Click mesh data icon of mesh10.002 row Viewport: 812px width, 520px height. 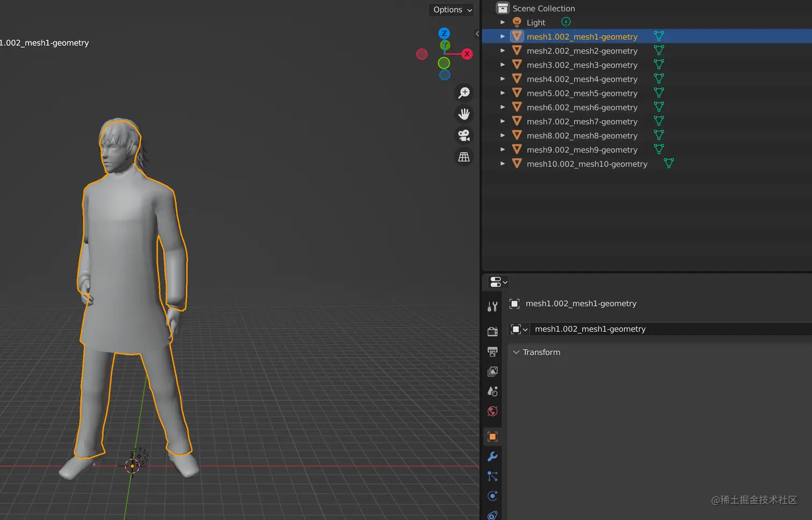pos(669,163)
